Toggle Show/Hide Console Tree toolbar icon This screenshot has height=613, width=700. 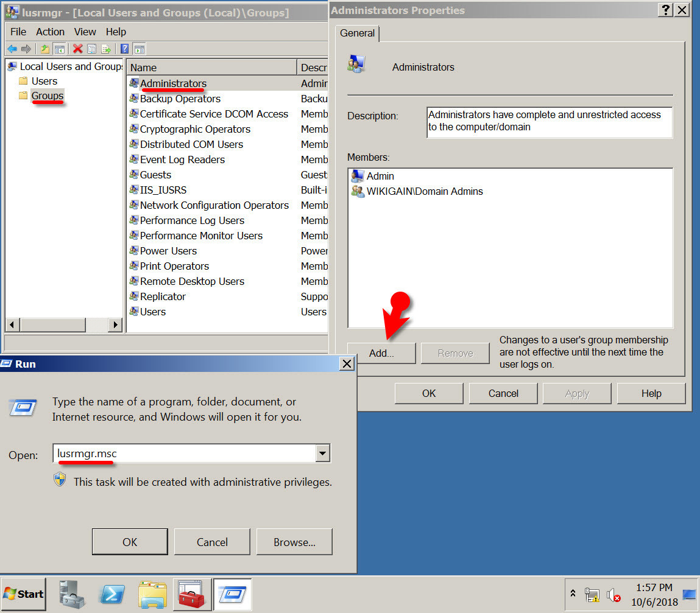(x=59, y=49)
